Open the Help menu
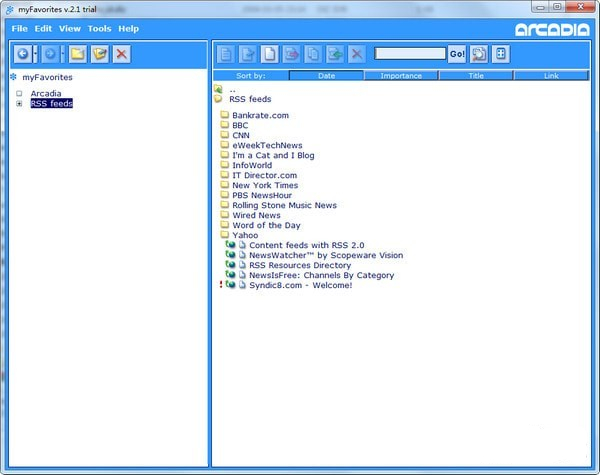 point(129,29)
